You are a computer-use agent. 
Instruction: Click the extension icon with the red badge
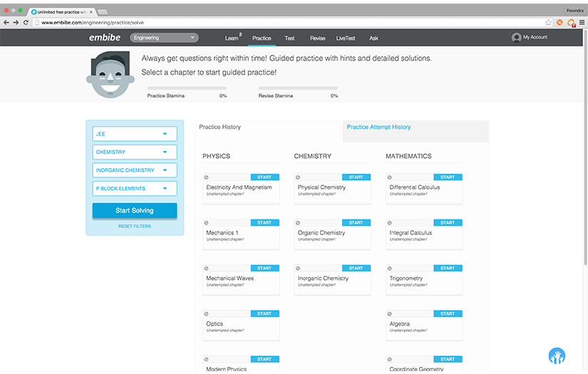[571, 23]
